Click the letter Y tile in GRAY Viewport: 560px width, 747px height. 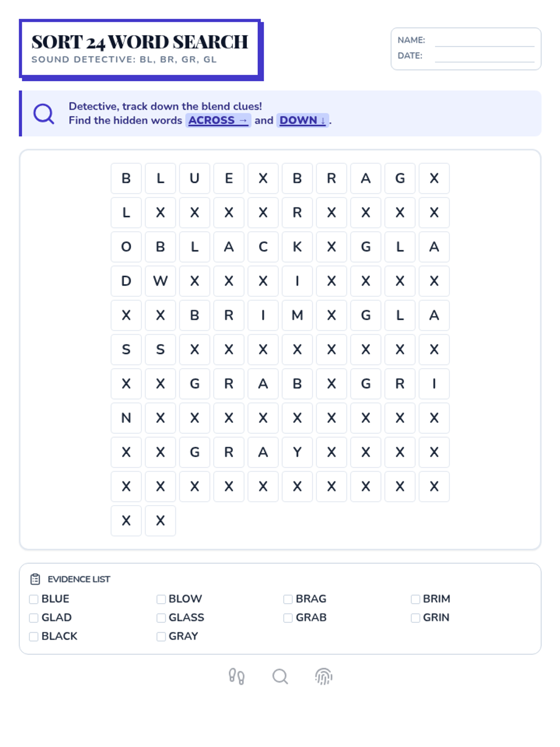point(297,452)
